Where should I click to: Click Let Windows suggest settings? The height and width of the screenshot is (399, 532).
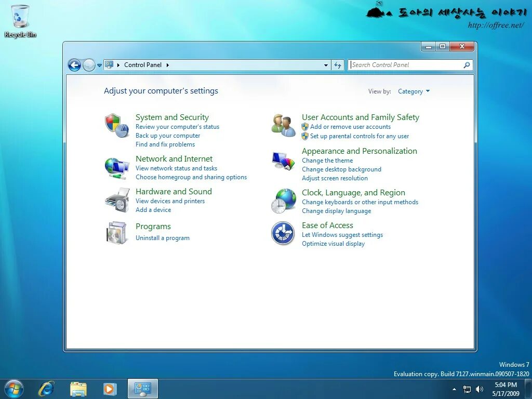(x=342, y=235)
